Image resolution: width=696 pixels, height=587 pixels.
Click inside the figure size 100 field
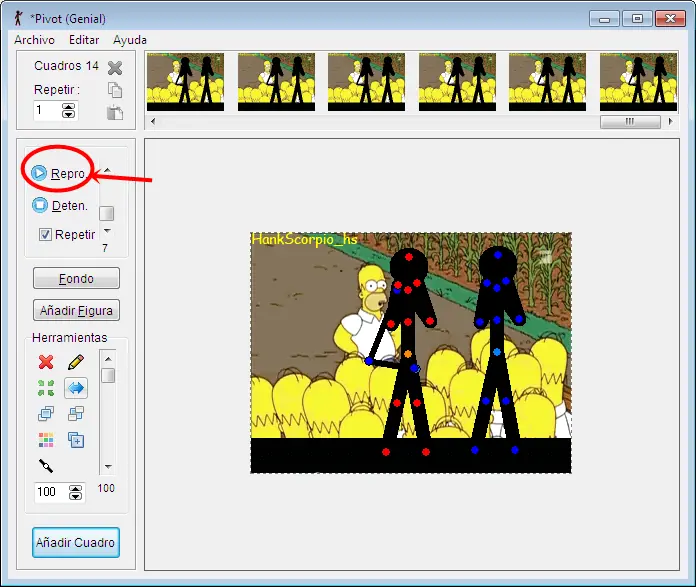pyautogui.click(x=51, y=492)
